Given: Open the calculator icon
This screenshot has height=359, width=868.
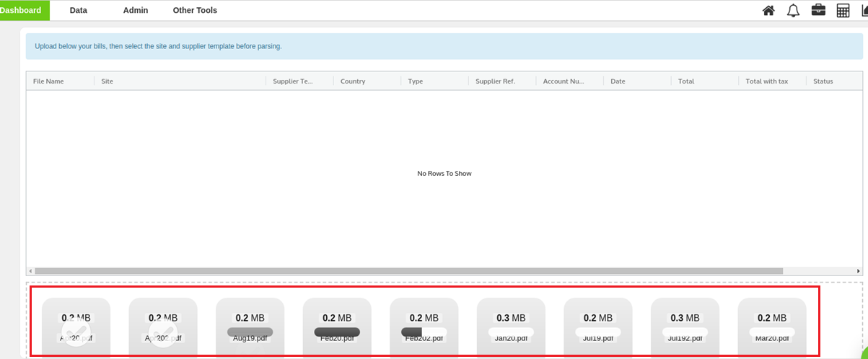Looking at the screenshot, I should coord(843,10).
